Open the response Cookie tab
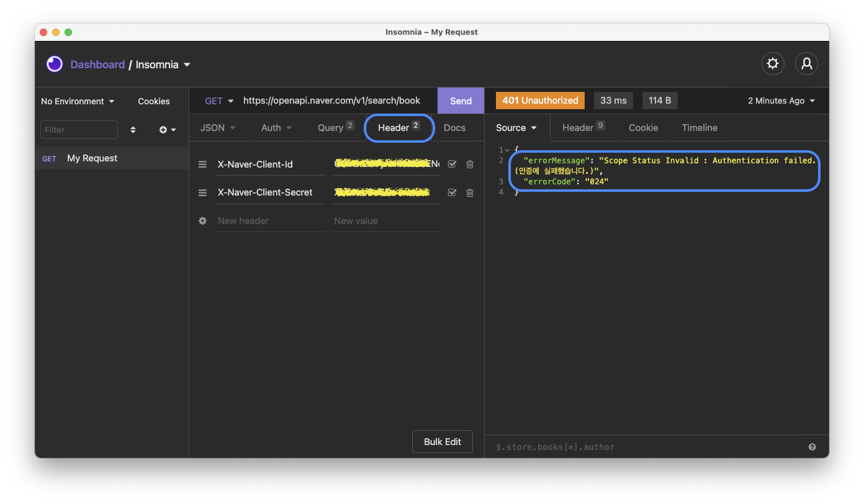 point(643,128)
